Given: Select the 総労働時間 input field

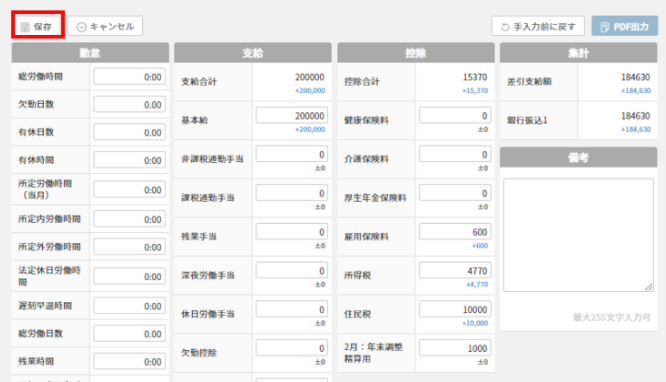Looking at the screenshot, I should (130, 77).
